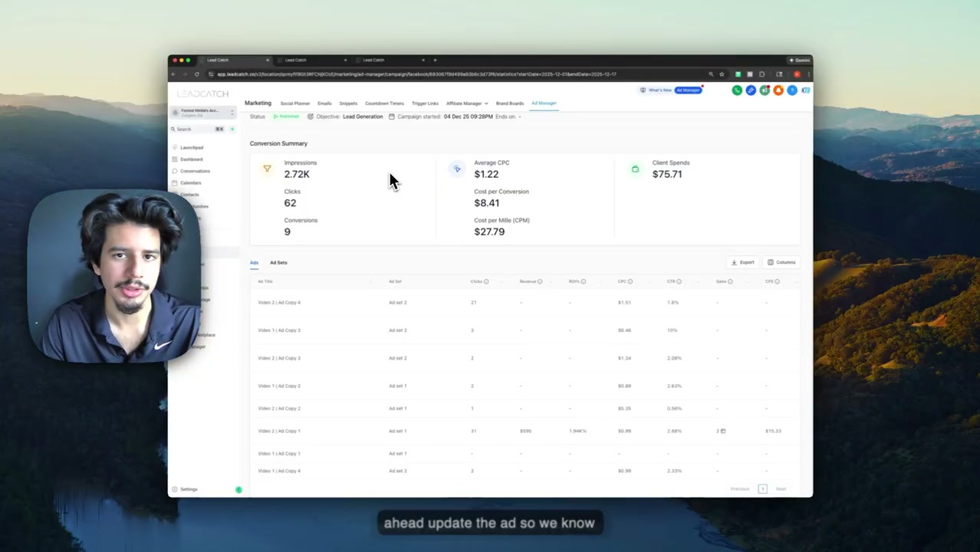Click the sidebar Search field
This screenshot has width=980, height=552.
point(198,129)
